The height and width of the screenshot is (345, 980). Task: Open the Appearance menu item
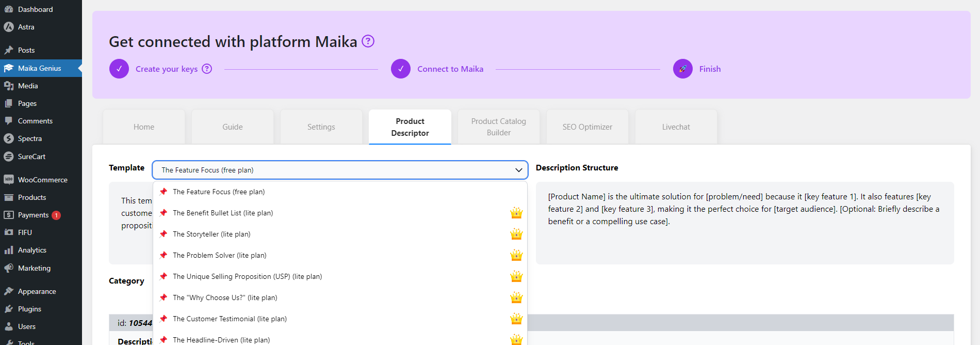pos(41,291)
